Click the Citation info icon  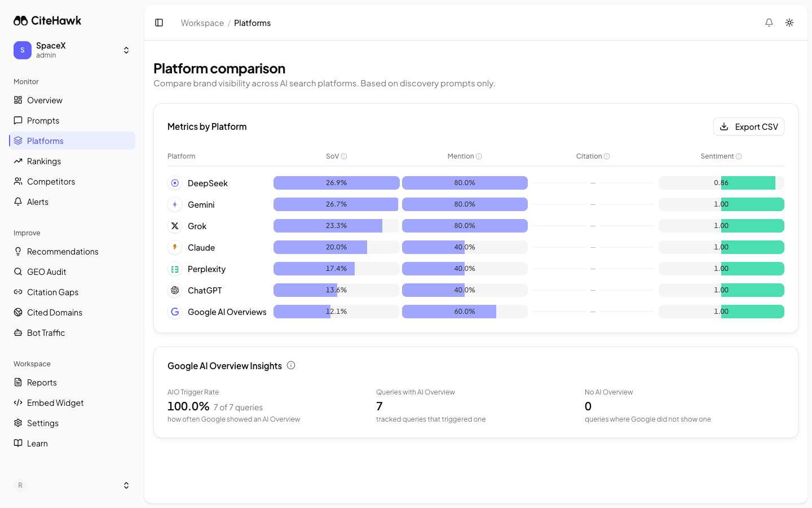click(607, 156)
